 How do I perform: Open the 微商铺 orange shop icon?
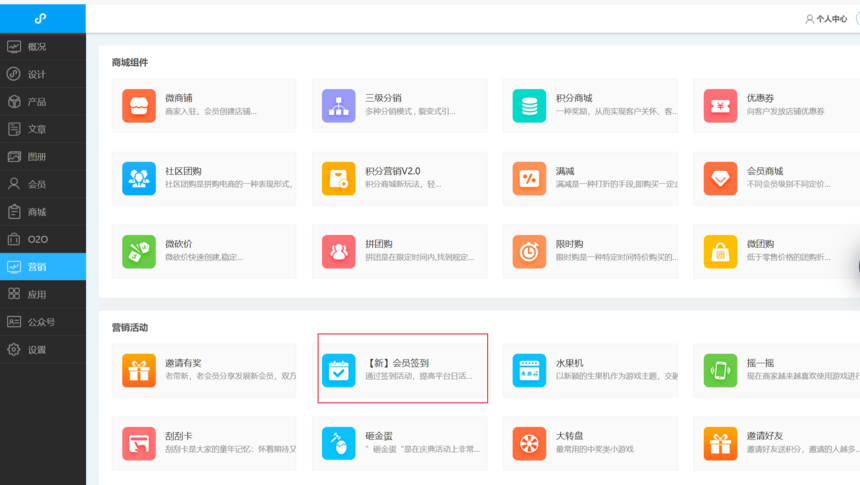tap(139, 105)
